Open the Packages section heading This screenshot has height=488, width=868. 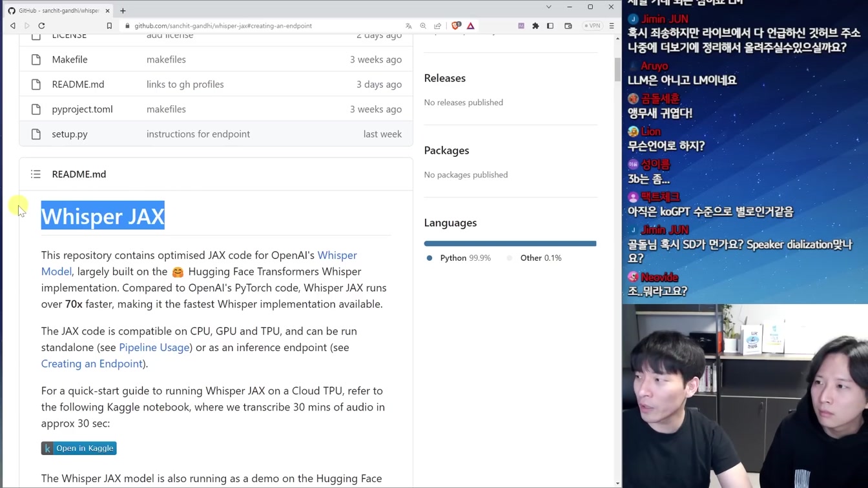447,150
